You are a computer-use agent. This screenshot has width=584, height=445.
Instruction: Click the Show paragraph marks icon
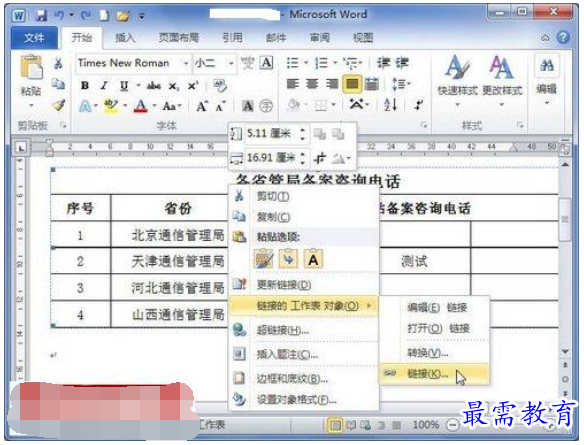coord(419,106)
